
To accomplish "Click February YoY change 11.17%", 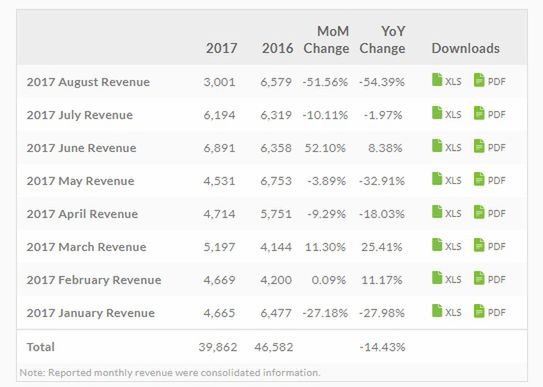I will pyautogui.click(x=382, y=280).
